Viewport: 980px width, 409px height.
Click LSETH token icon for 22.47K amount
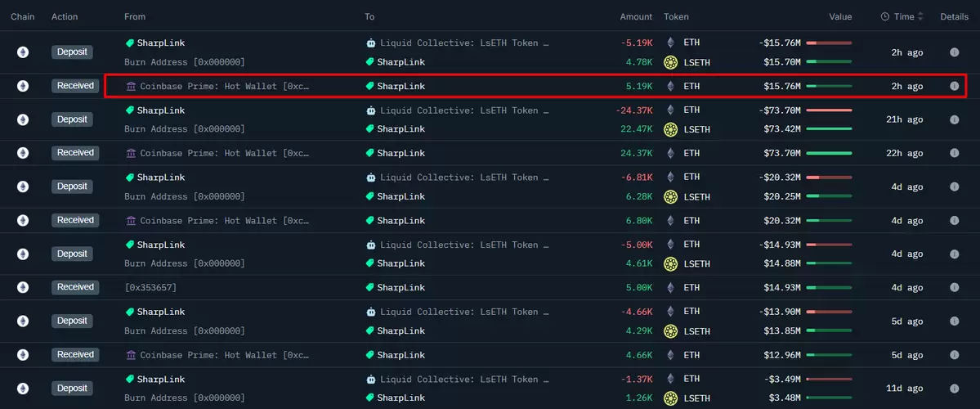670,129
